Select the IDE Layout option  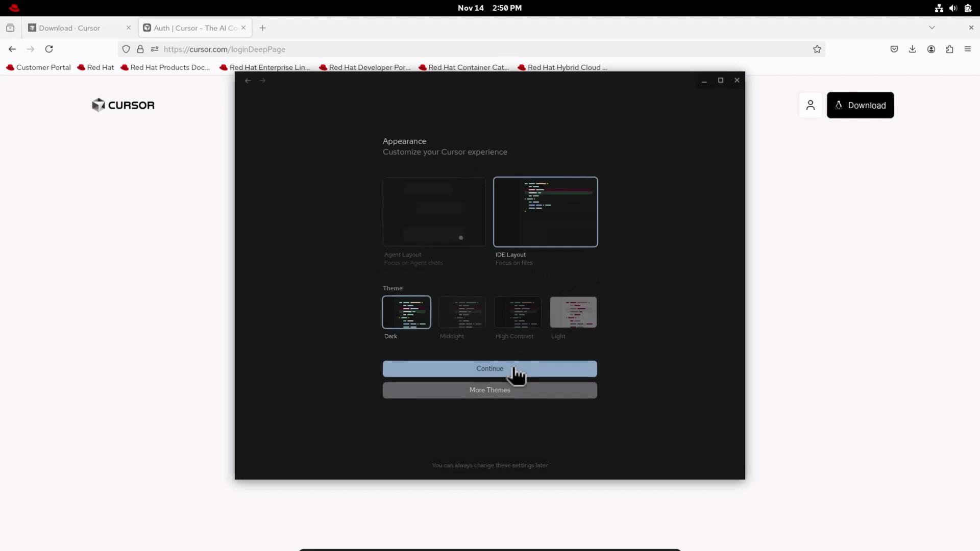coord(545,212)
